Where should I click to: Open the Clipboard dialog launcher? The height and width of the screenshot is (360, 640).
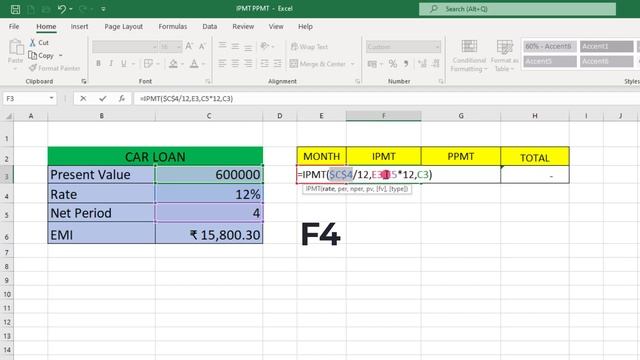click(x=84, y=82)
